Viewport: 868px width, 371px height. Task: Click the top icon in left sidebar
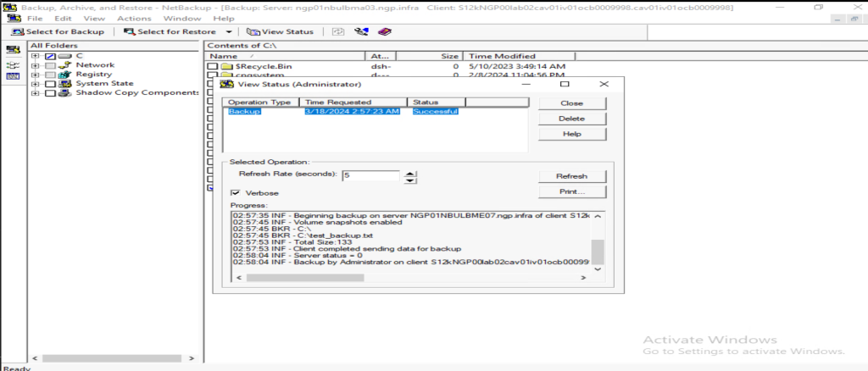(13, 51)
